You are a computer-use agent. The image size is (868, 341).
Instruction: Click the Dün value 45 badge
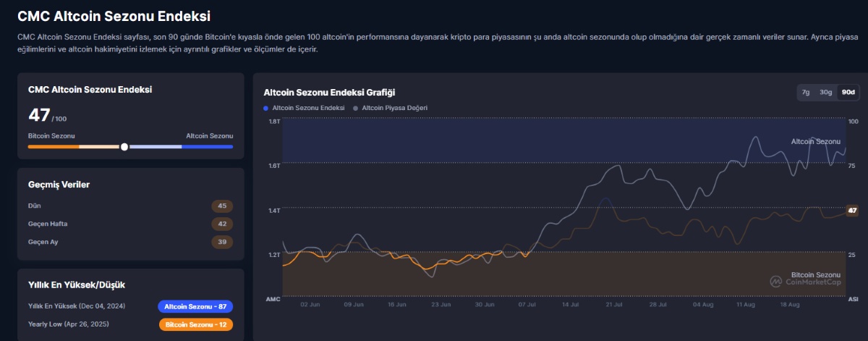[222, 206]
